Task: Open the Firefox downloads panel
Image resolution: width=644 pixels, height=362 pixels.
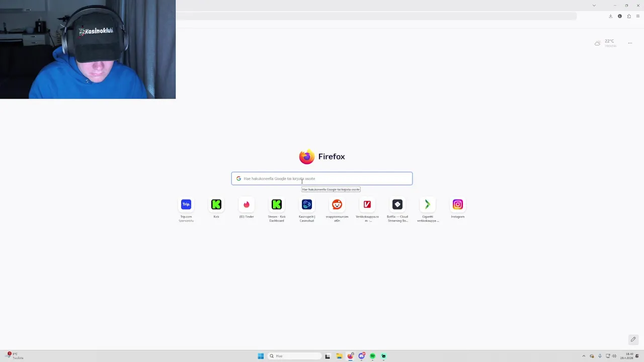Action: click(610, 16)
